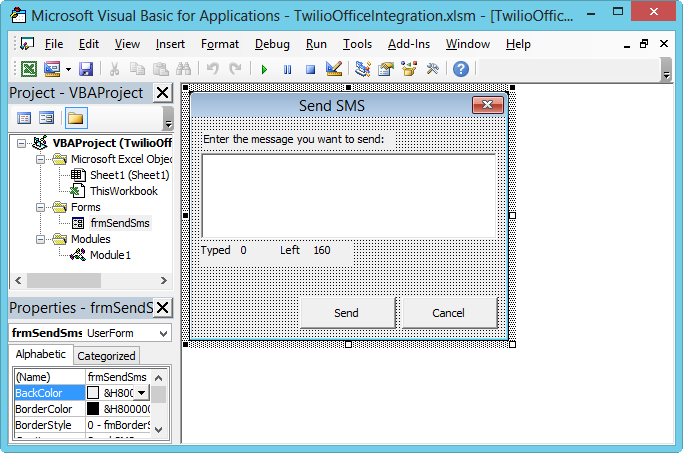The width and height of the screenshot is (683, 453).
Task: Click the Send button on the form
Action: coord(348,313)
